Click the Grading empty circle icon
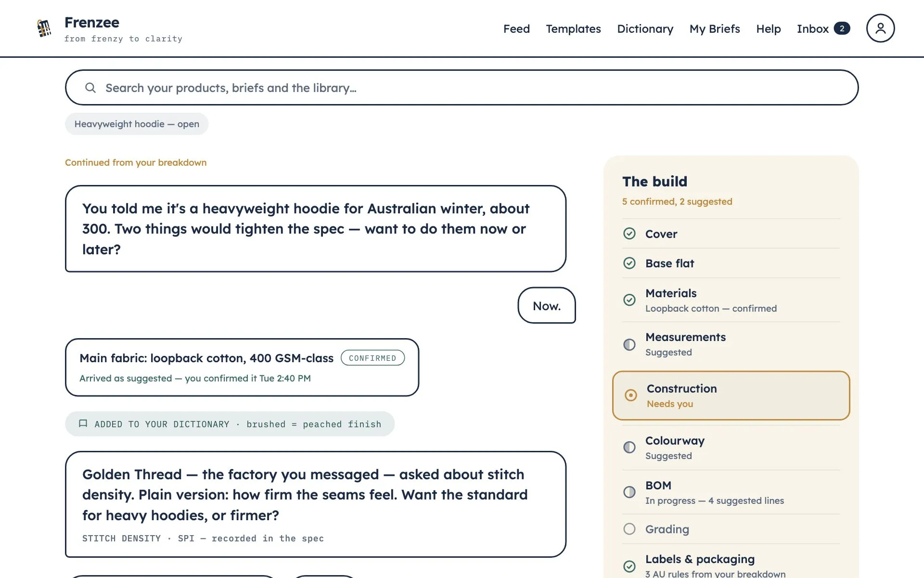Screen dimensions: 924x578 tap(629, 529)
